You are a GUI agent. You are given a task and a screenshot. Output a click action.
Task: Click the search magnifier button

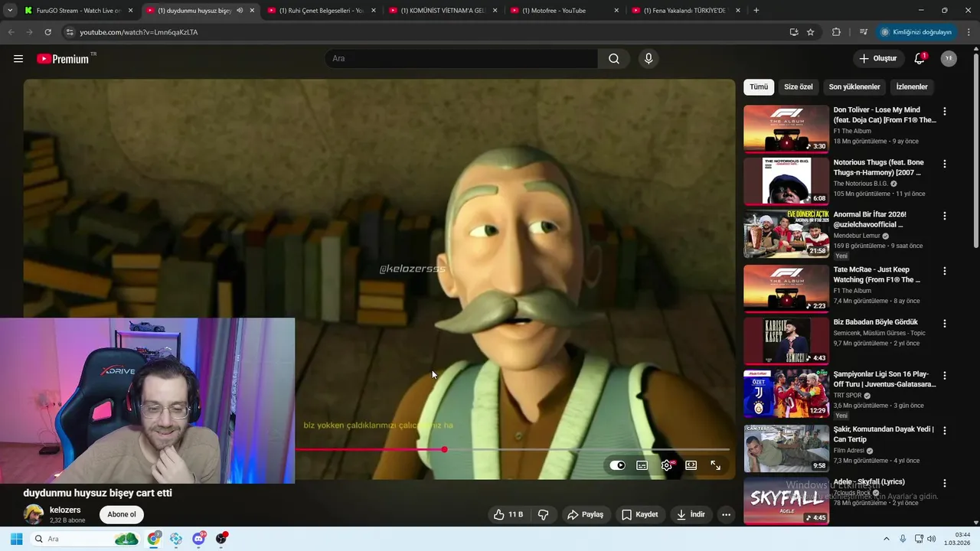[614, 59]
